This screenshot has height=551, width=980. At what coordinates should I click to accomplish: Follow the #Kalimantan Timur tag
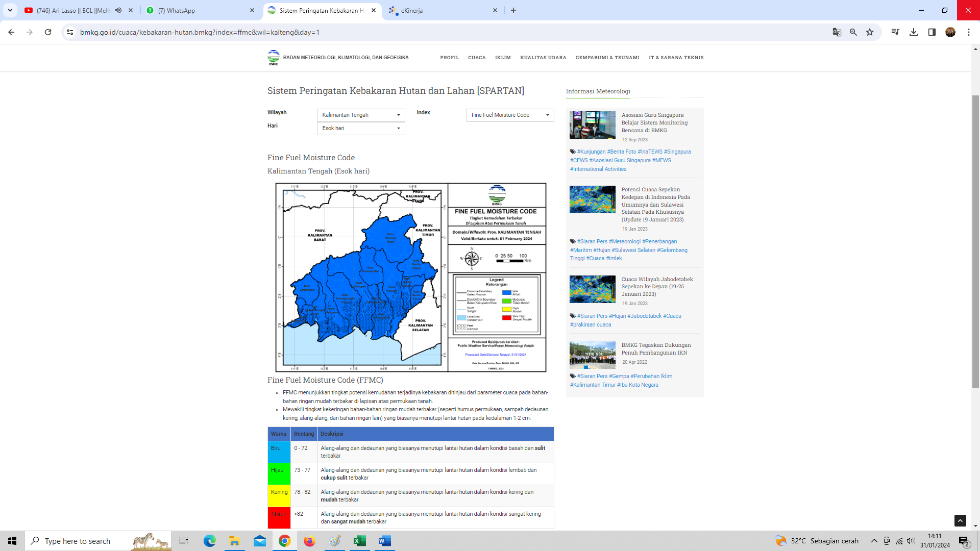[593, 385]
